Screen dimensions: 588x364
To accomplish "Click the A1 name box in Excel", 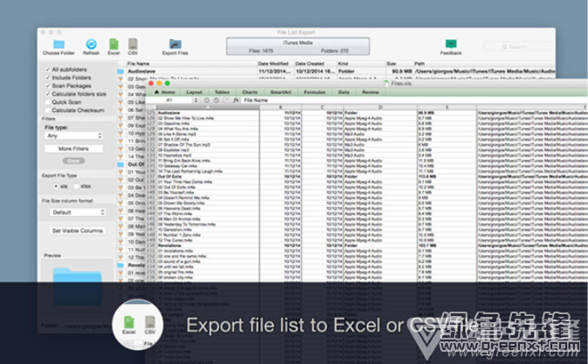I will coord(169,100).
